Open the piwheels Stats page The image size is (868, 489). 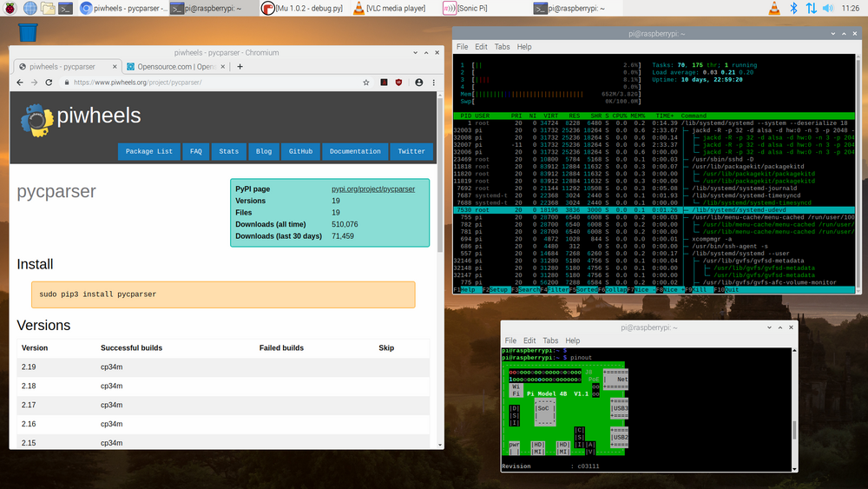tap(228, 151)
